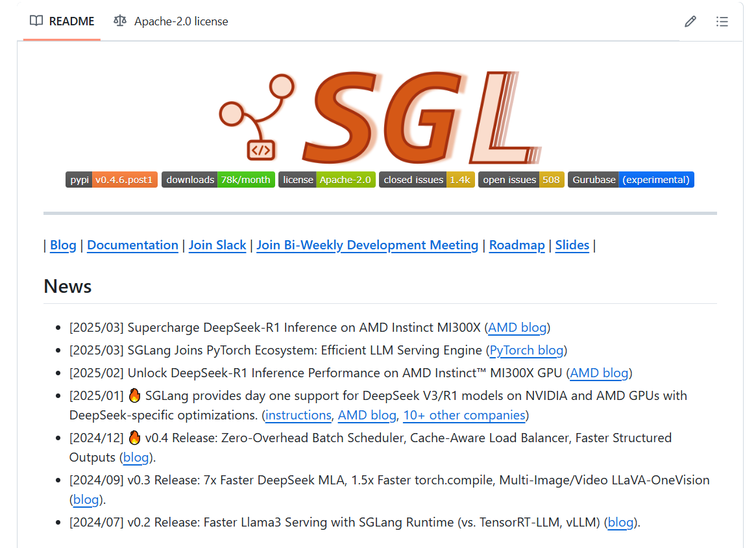This screenshot has width=756, height=548.
Task: Click the News heading
Action: [x=67, y=286]
